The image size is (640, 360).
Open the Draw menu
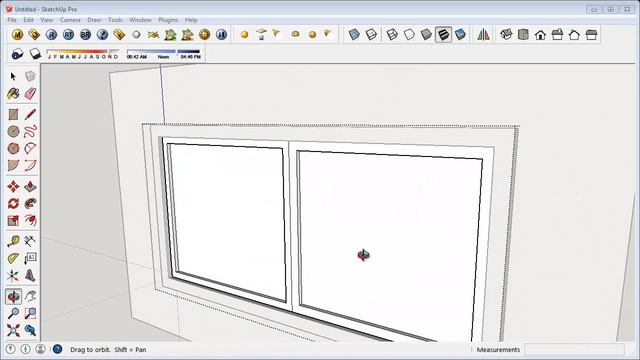click(94, 20)
